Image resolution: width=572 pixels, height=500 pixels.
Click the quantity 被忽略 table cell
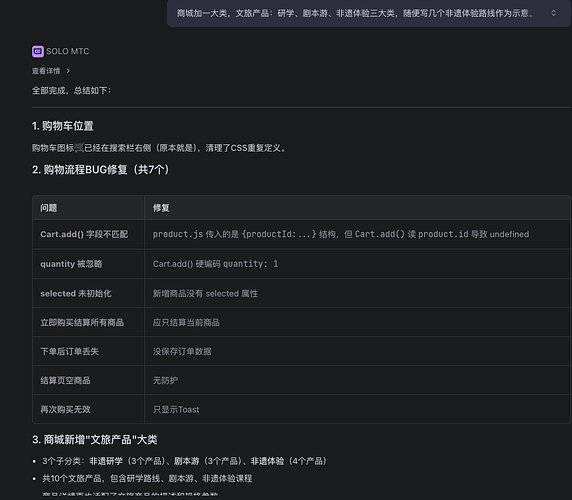(88, 264)
